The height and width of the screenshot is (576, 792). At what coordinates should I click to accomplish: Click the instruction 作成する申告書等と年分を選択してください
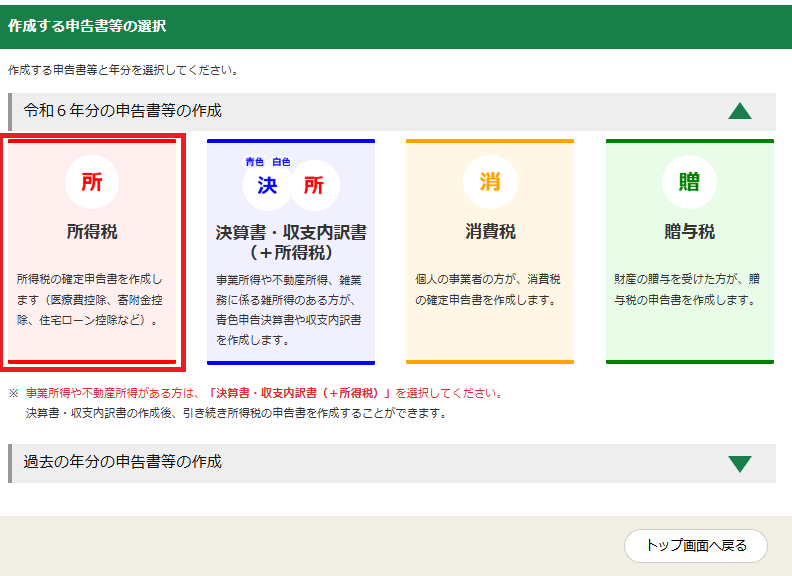123,70
